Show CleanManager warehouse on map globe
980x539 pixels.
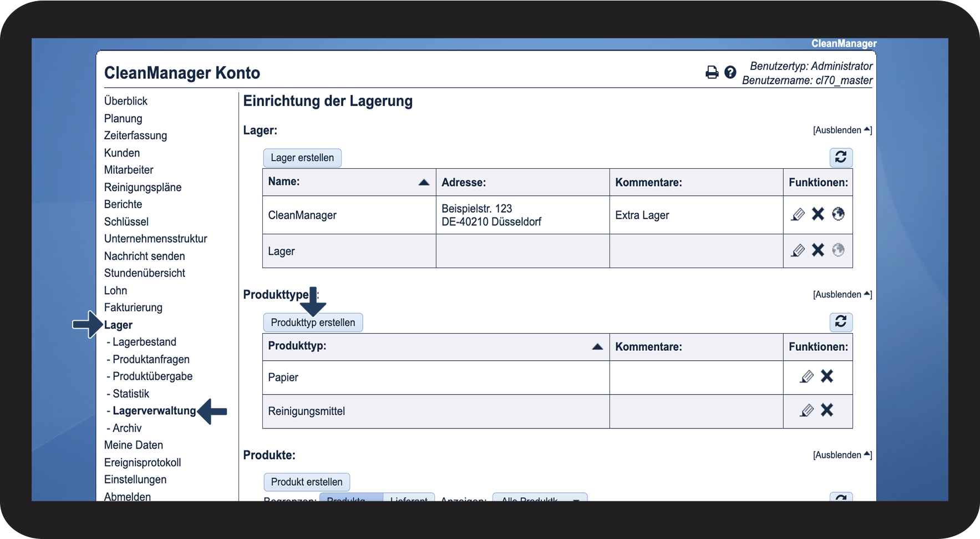click(x=838, y=214)
